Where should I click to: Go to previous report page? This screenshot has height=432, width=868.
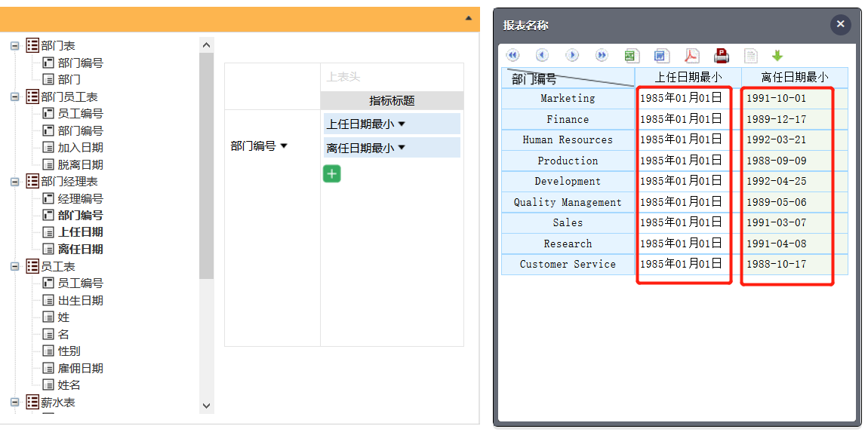click(543, 55)
